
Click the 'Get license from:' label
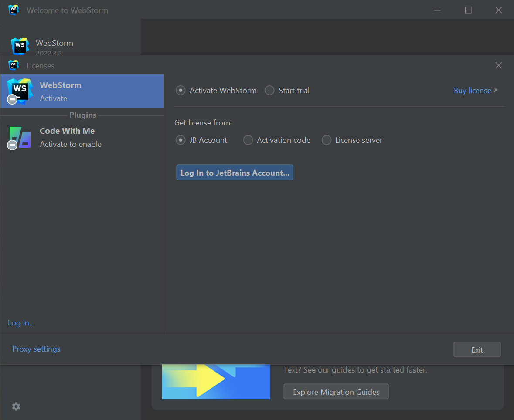coord(203,123)
